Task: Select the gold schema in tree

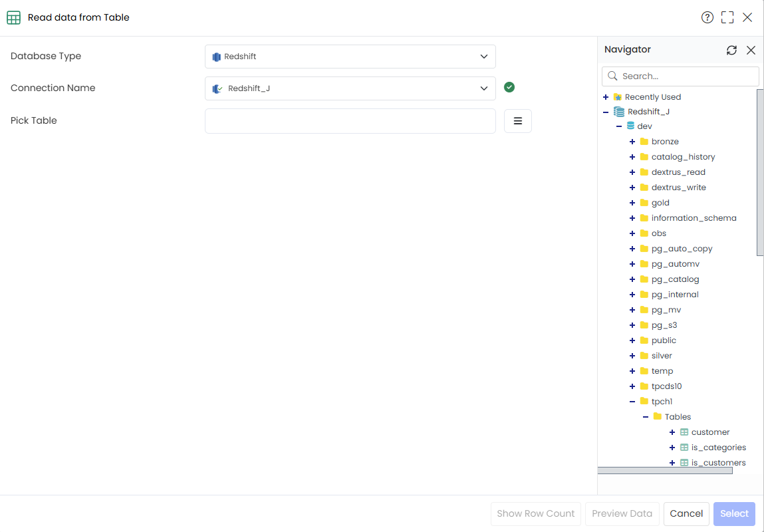Action: pos(660,203)
